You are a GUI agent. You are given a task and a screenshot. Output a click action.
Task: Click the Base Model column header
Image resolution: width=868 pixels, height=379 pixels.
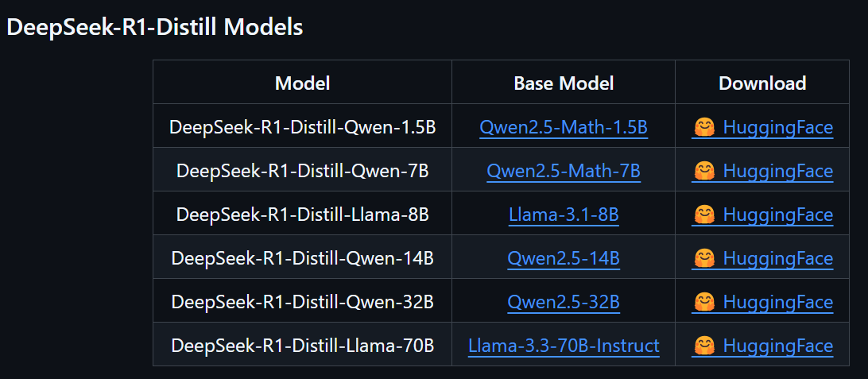point(564,83)
